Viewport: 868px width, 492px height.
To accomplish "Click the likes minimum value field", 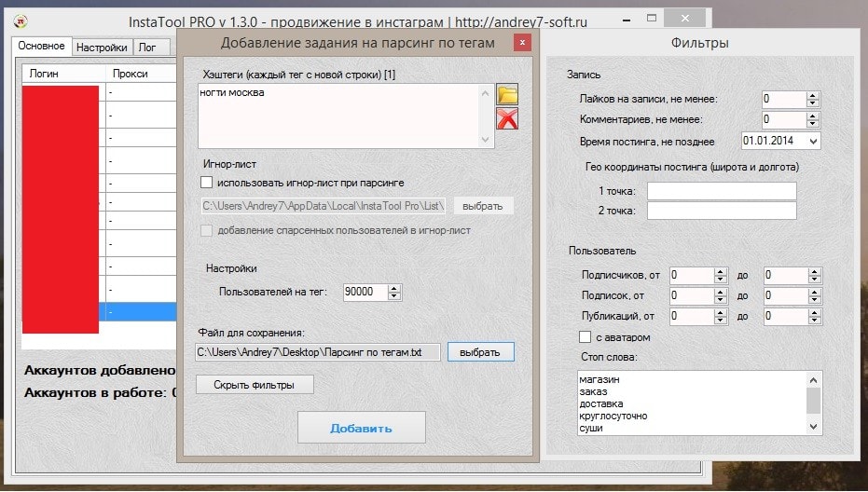I will tap(784, 100).
